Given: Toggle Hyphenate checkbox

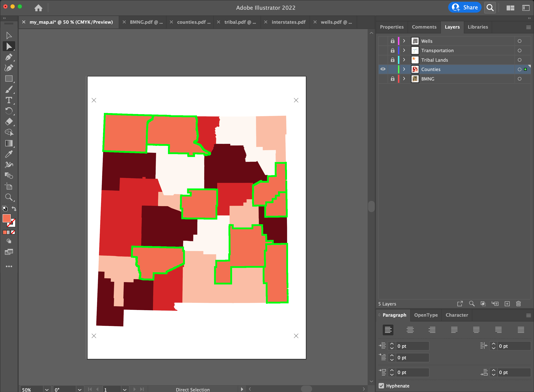Looking at the screenshot, I should (x=381, y=386).
